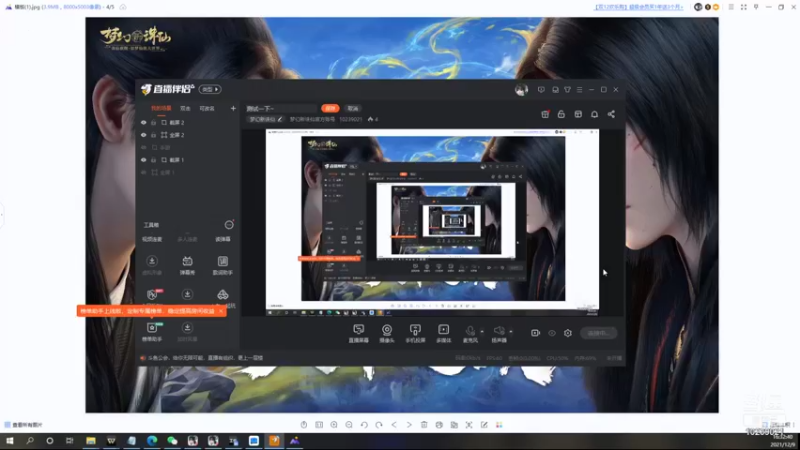Show the hidden 全屏 1 source
Screen dimensions: 800x450
point(143,172)
